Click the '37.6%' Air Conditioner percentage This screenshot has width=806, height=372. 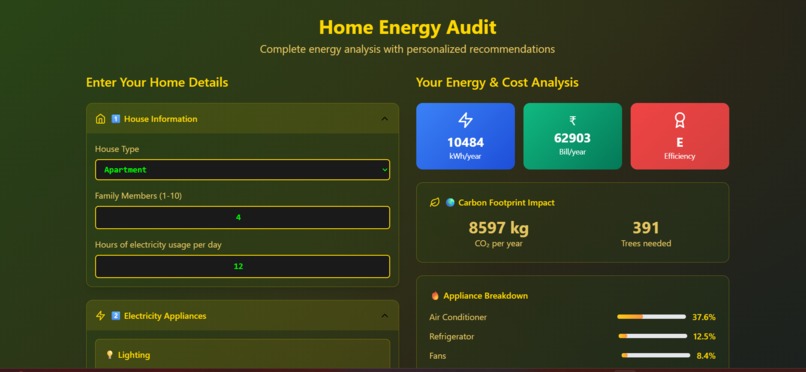[704, 317]
